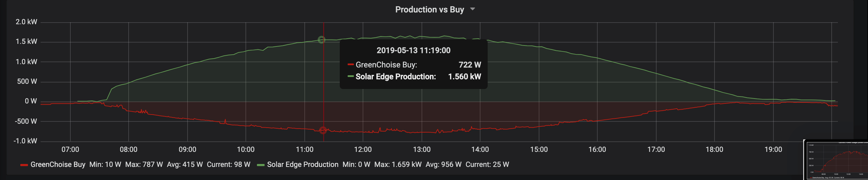
Task: Click green color swatch for Solar Edge legend
Action: [x=261, y=165]
